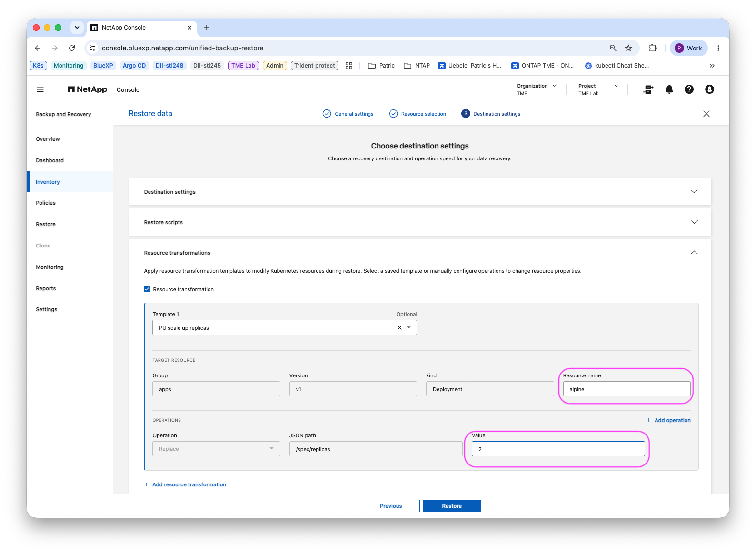Clear the PU scale up replicas template

tap(399, 328)
